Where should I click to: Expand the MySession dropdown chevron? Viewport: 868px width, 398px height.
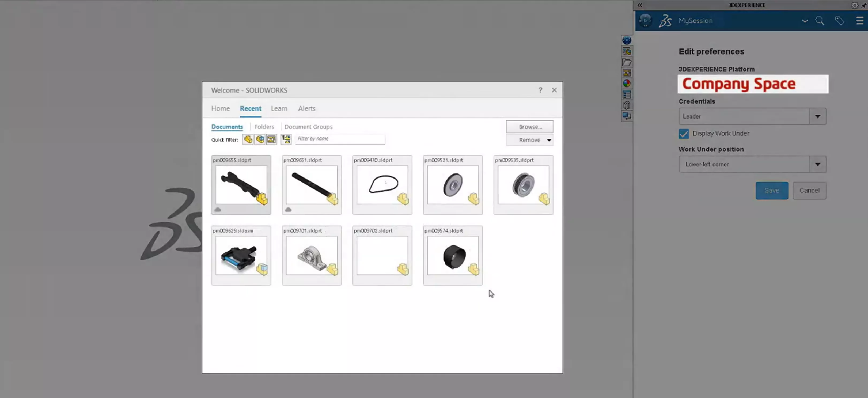coord(805,21)
